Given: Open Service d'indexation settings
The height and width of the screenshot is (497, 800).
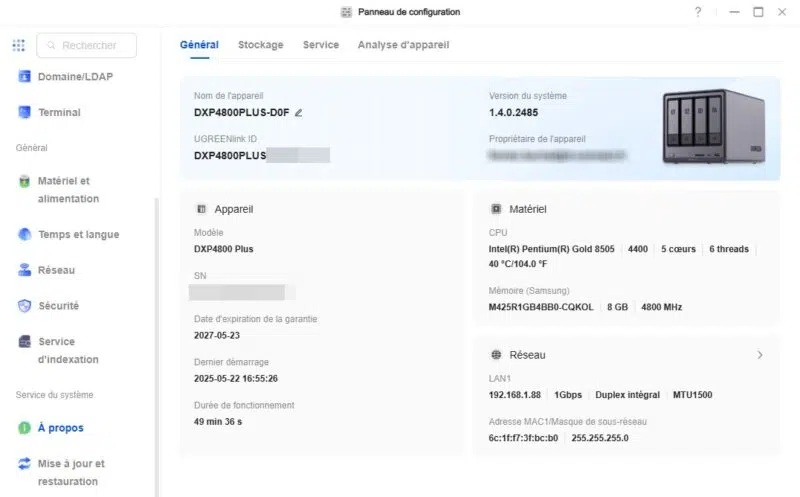Looking at the screenshot, I should click(x=68, y=351).
